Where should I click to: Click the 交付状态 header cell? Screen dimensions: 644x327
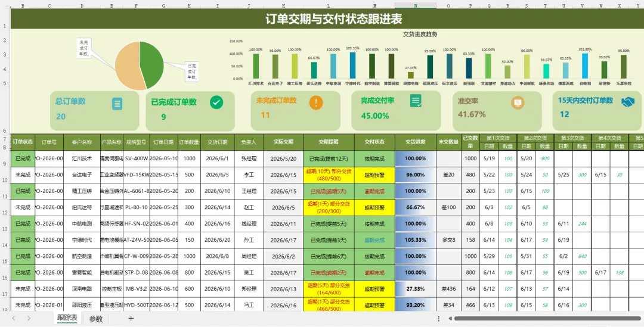374,142
